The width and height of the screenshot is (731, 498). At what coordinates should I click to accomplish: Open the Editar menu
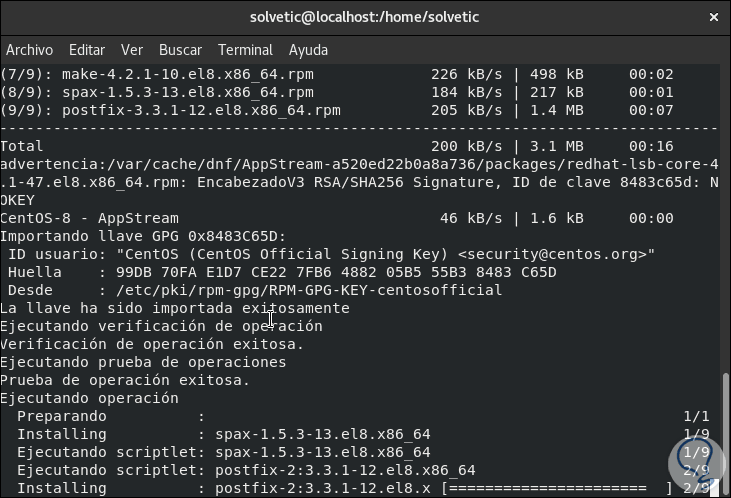87,50
